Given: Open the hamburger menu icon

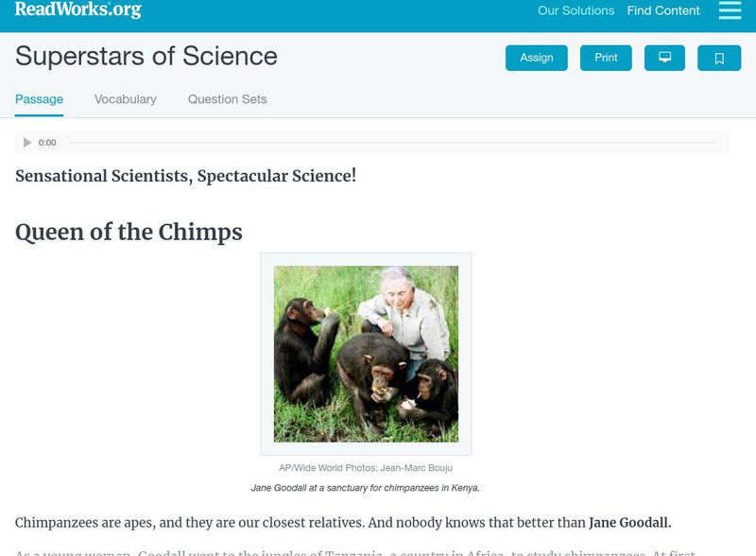Looking at the screenshot, I should (730, 10).
